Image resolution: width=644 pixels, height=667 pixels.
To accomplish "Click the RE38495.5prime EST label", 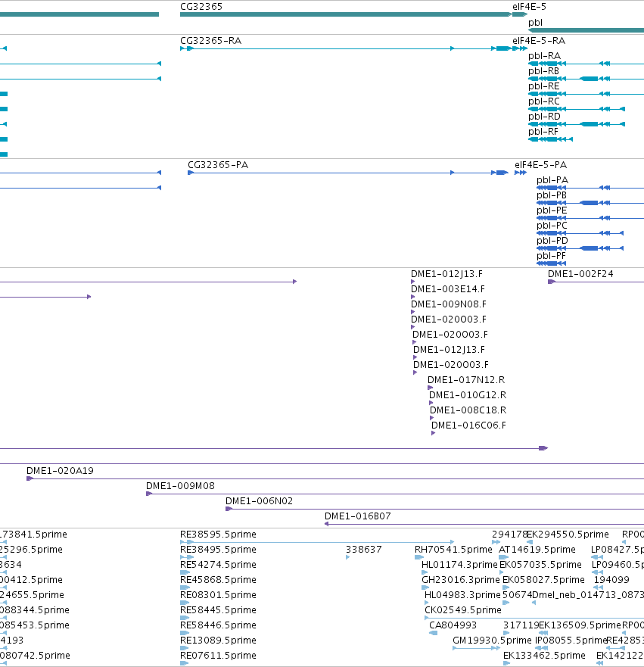I will 218,550.
